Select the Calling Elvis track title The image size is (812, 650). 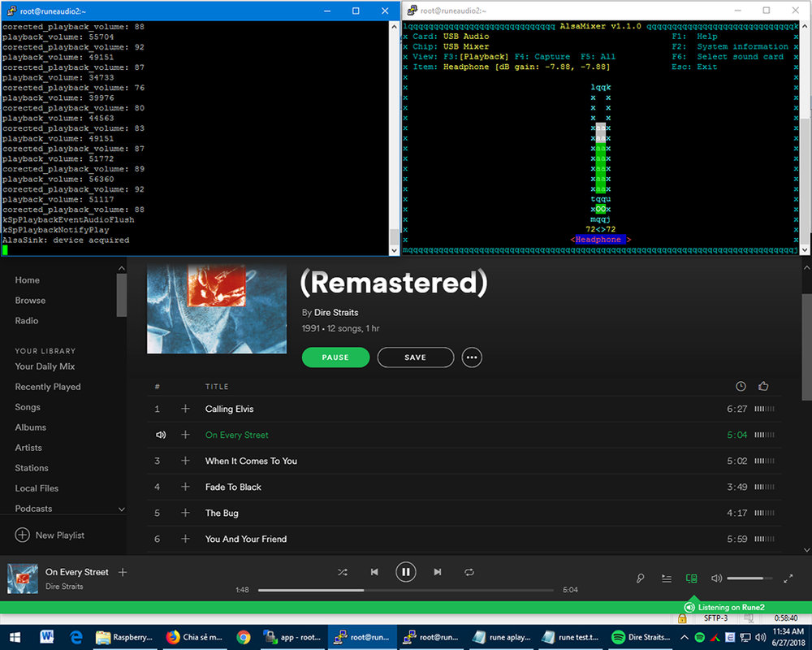230,409
